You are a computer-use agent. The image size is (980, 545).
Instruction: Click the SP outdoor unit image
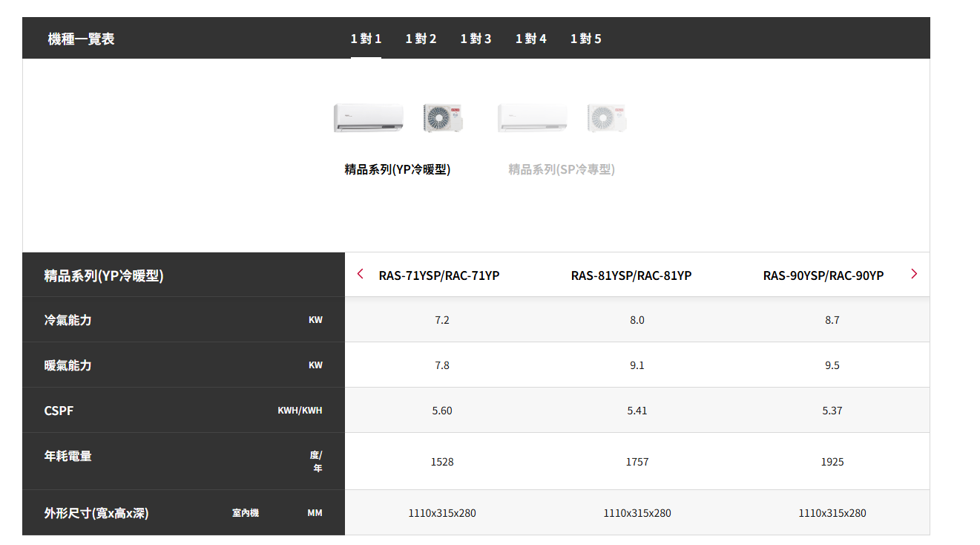pyautogui.click(x=607, y=119)
